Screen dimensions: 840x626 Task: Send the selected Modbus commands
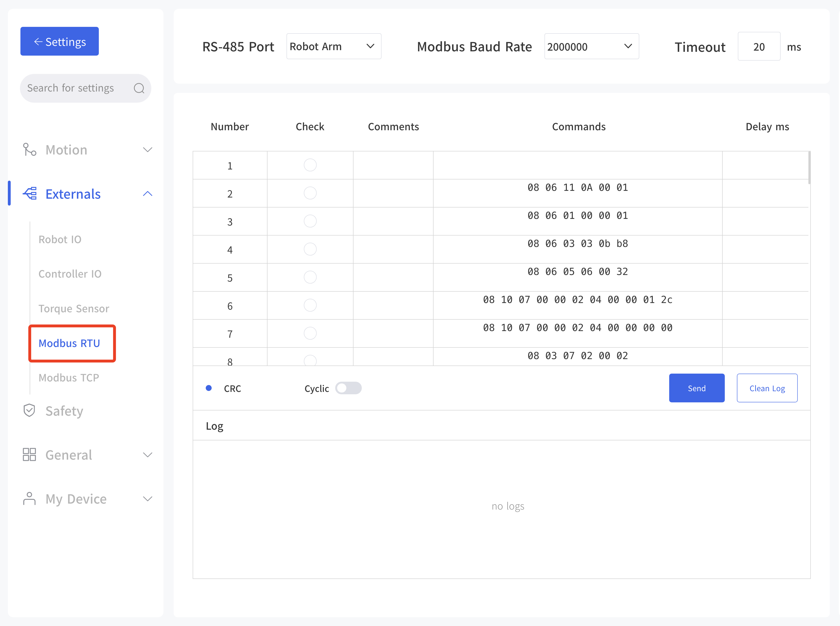[697, 388]
